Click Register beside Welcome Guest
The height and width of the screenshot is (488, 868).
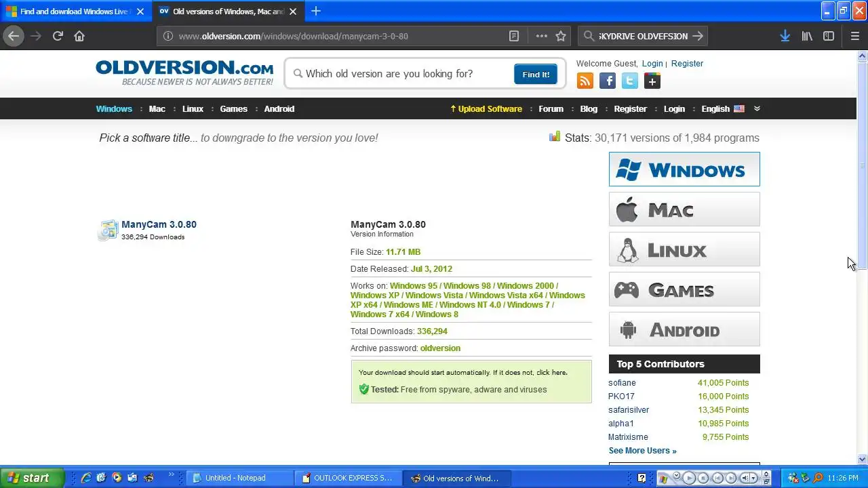point(687,63)
